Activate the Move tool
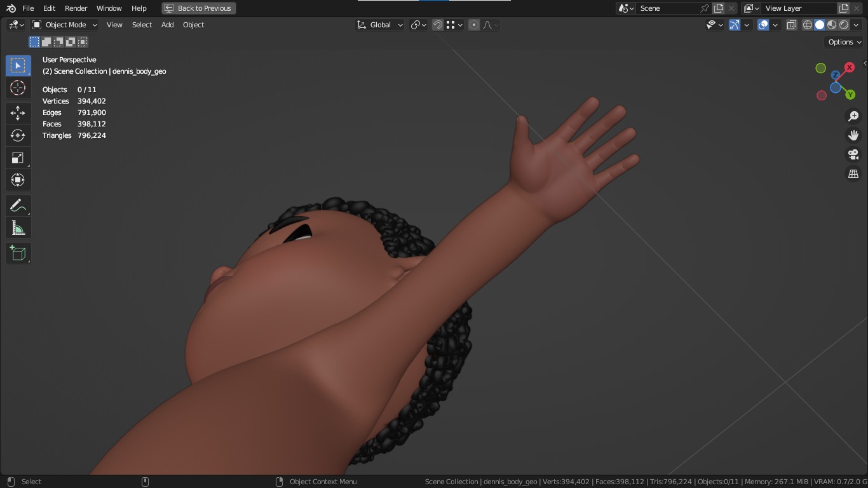The image size is (868, 488). coord(18,113)
